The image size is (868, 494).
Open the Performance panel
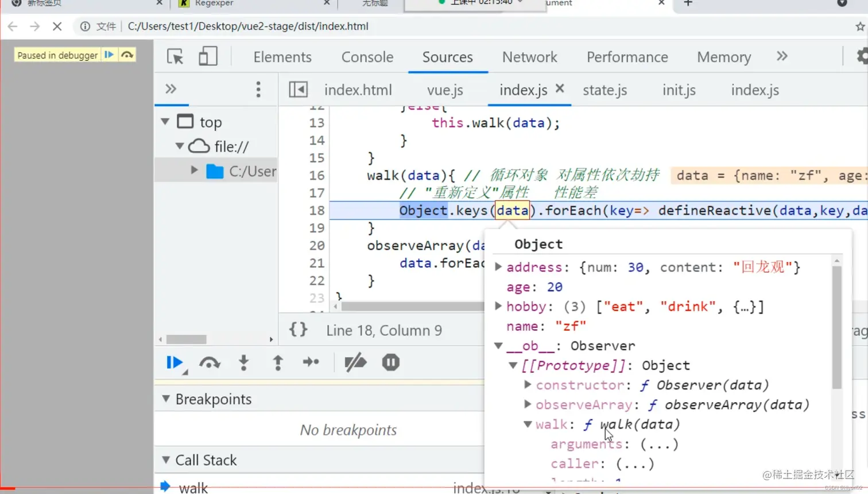click(627, 57)
